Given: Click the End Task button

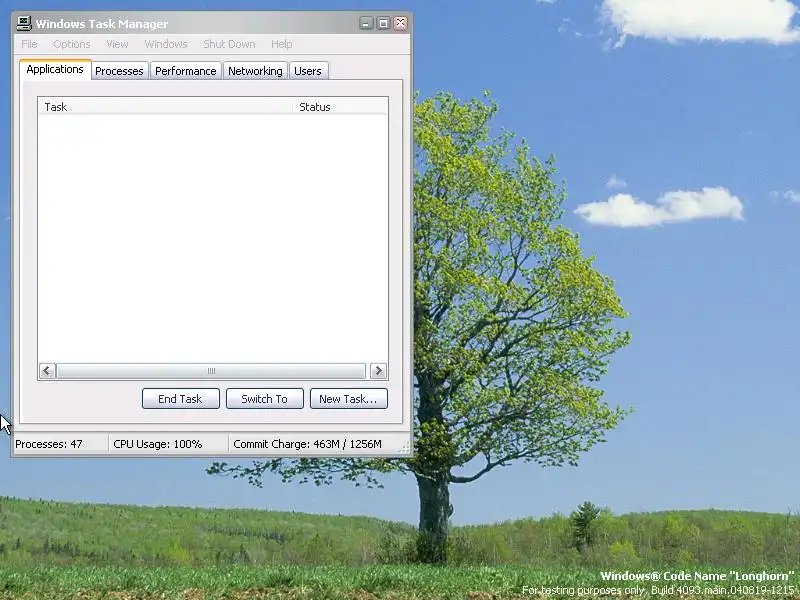Looking at the screenshot, I should tap(181, 398).
